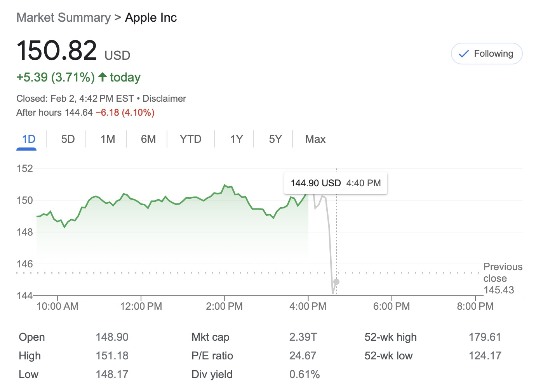This screenshot has height=392, width=543.
Task: Click the chart marker dot at 4:40 PM
Action: (x=336, y=282)
